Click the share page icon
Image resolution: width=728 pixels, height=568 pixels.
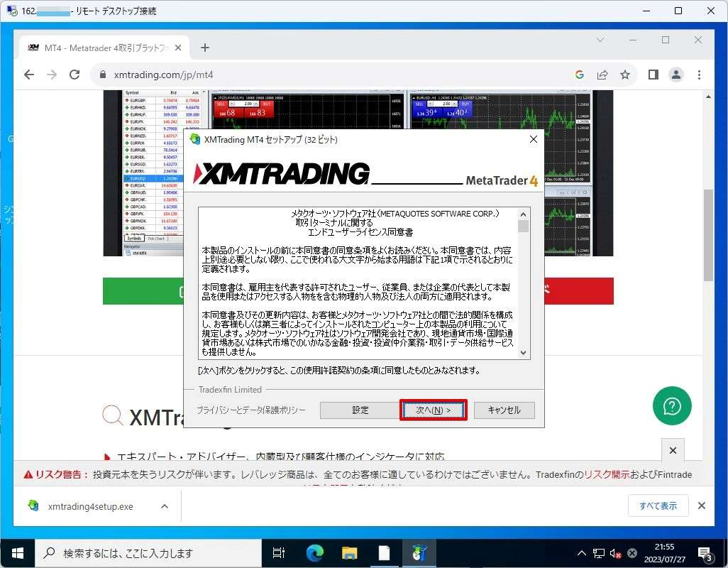click(602, 75)
